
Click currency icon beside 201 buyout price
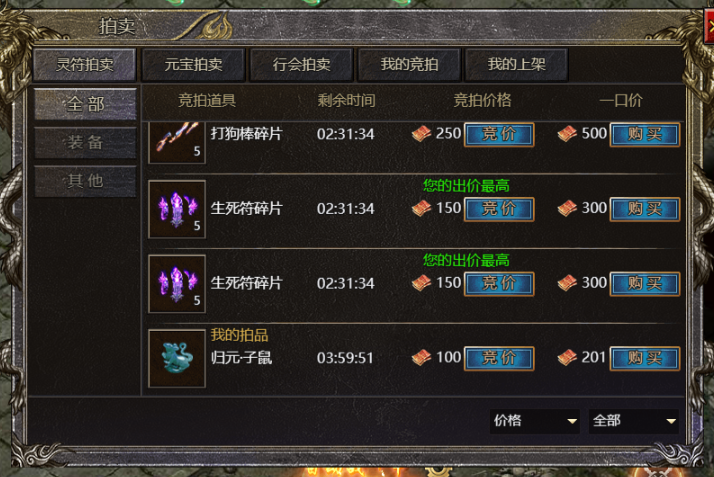tap(567, 358)
